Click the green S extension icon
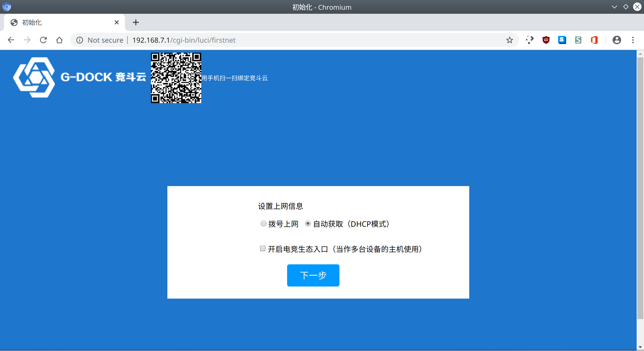This screenshot has height=351, width=644. click(578, 40)
